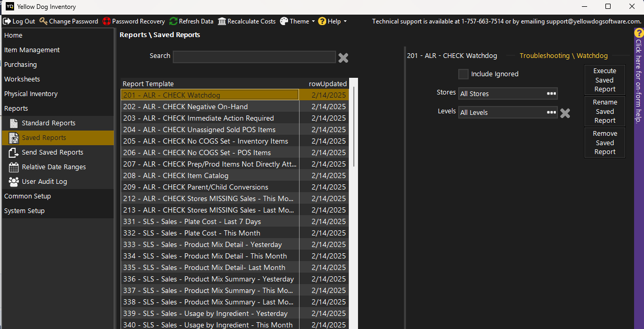
Task: Select 334 - Product Mix Detail - This Month
Action: click(x=234, y=256)
